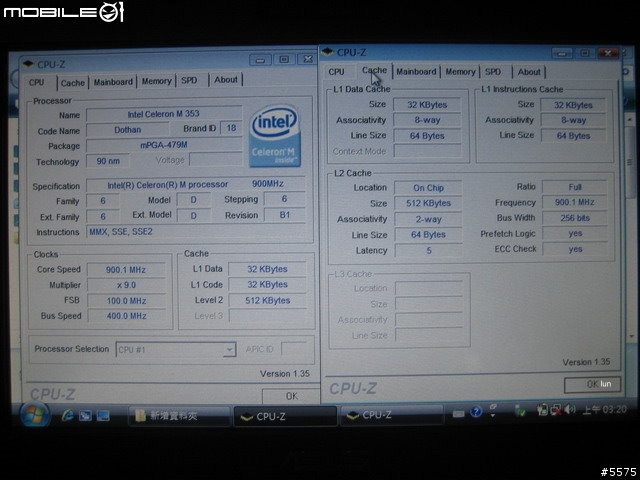Click the L2 Cache Latency value 5
This screenshot has width=640, height=480.
[429, 251]
